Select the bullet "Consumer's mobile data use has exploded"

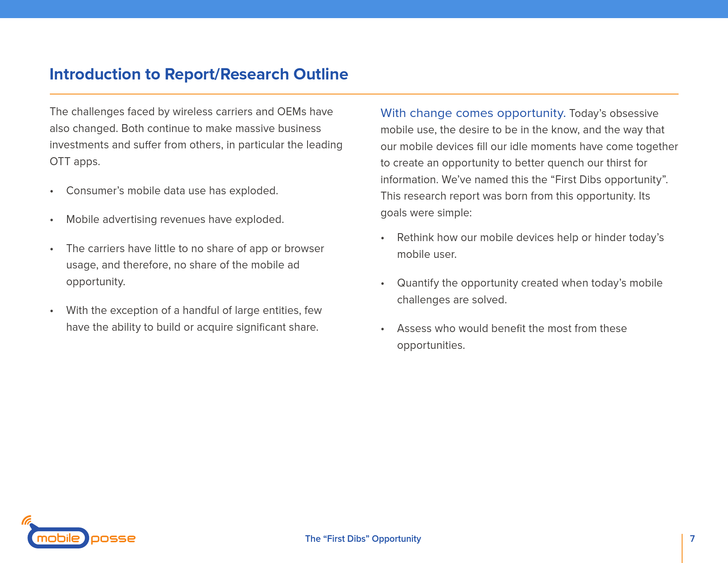(x=172, y=191)
